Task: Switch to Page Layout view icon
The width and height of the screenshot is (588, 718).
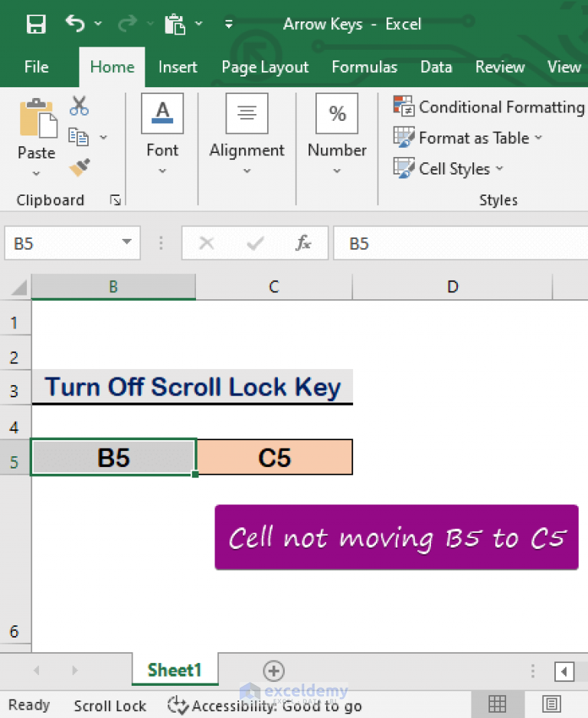Action: point(552,703)
